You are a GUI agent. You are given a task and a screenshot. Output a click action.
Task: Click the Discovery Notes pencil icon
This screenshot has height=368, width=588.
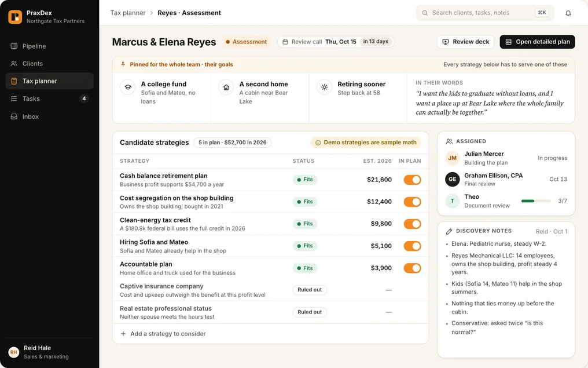pos(449,231)
